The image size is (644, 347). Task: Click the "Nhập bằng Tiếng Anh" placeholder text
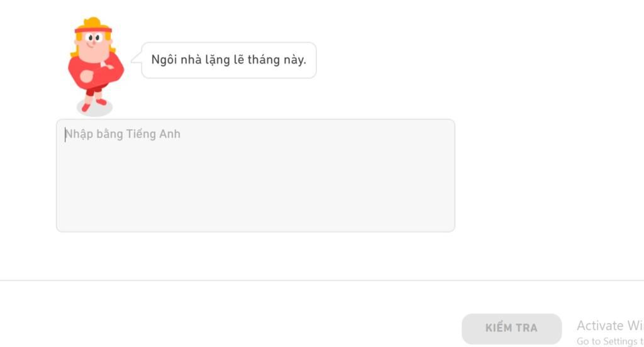[123, 134]
